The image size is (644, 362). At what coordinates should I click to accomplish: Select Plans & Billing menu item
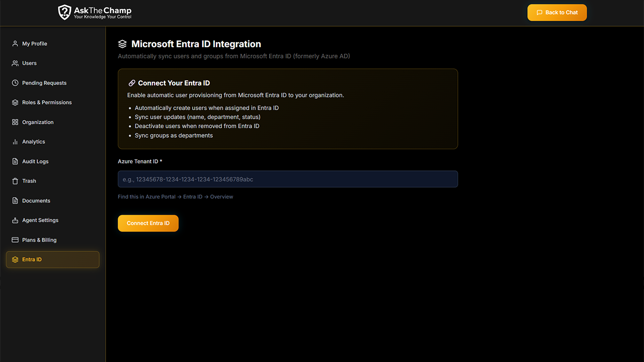coord(53,240)
